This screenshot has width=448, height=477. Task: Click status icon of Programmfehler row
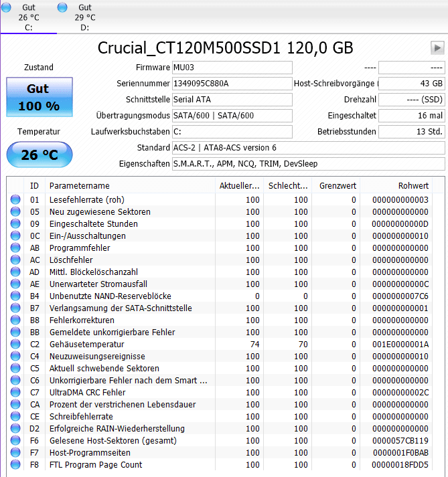pos(15,248)
